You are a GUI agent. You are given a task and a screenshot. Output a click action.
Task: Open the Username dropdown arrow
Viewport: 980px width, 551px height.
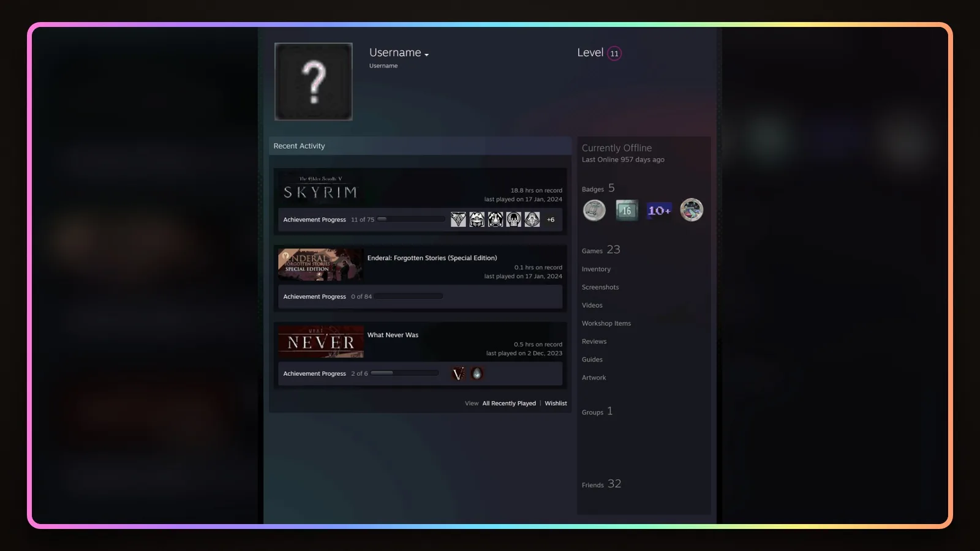(426, 55)
